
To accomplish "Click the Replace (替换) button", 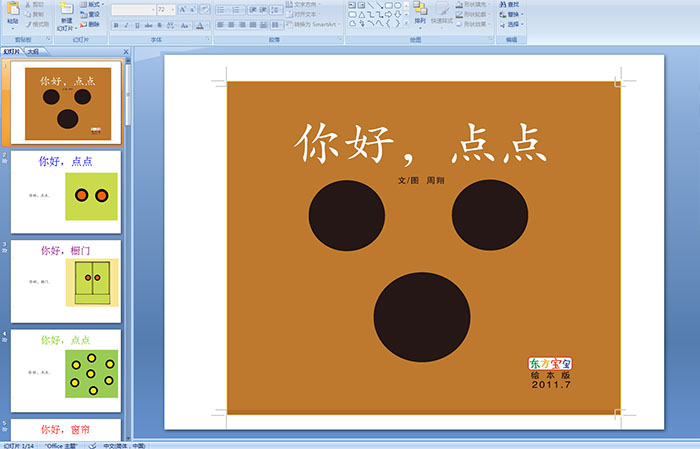I will pos(512,14).
